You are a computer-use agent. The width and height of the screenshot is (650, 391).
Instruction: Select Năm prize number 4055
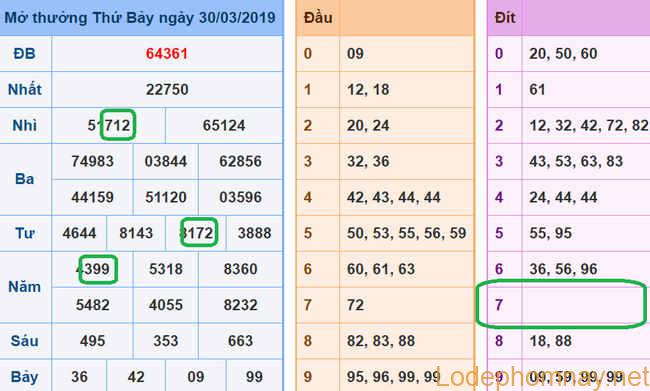166,305
